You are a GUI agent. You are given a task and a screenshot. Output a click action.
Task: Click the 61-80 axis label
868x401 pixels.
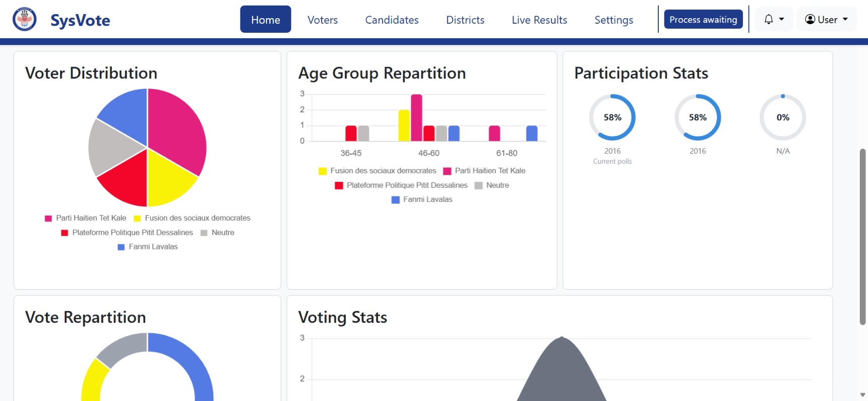pyautogui.click(x=507, y=153)
